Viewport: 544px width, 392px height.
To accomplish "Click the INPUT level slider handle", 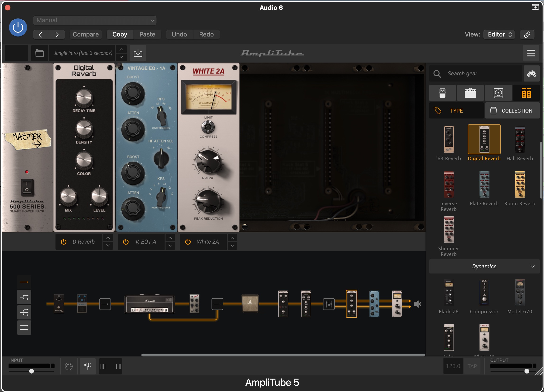I will [32, 371].
